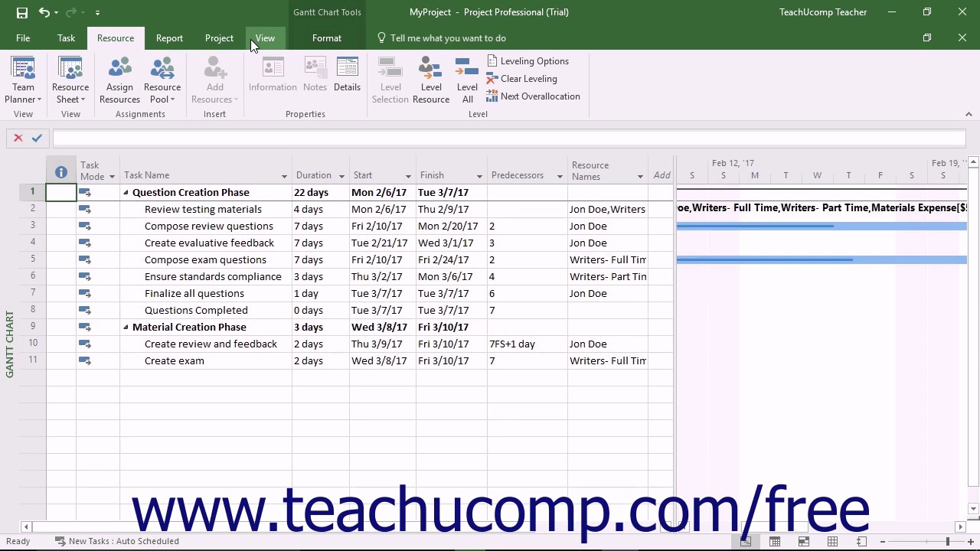The width and height of the screenshot is (980, 551).
Task: Collapse the Question Creation Phase summary task
Action: [126, 193]
